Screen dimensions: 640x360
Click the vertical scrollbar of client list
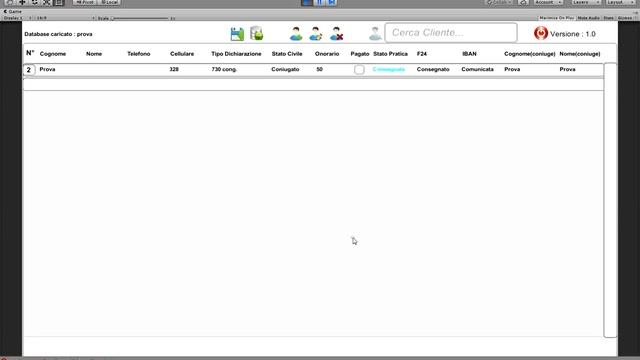[610, 200]
